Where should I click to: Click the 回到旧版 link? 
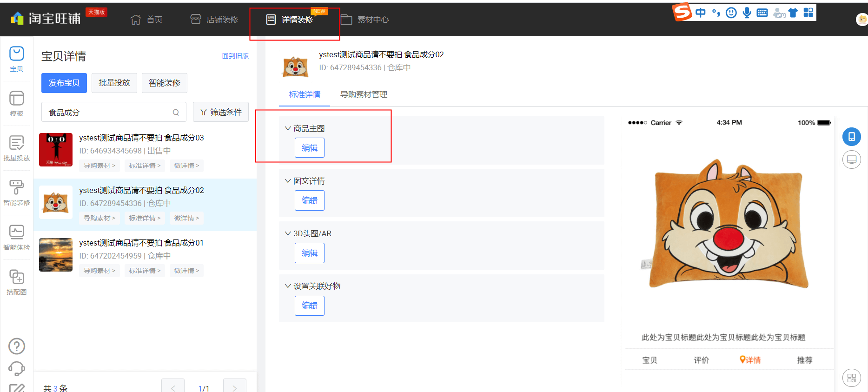[x=235, y=56]
